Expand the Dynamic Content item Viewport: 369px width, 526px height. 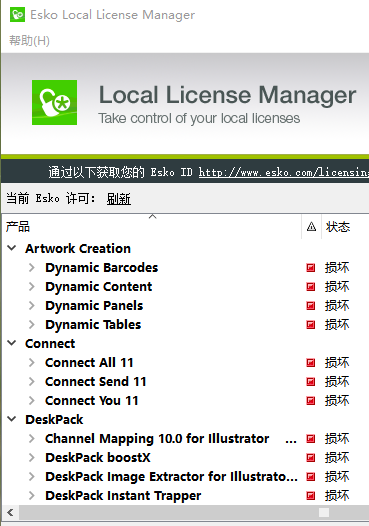tap(32, 286)
